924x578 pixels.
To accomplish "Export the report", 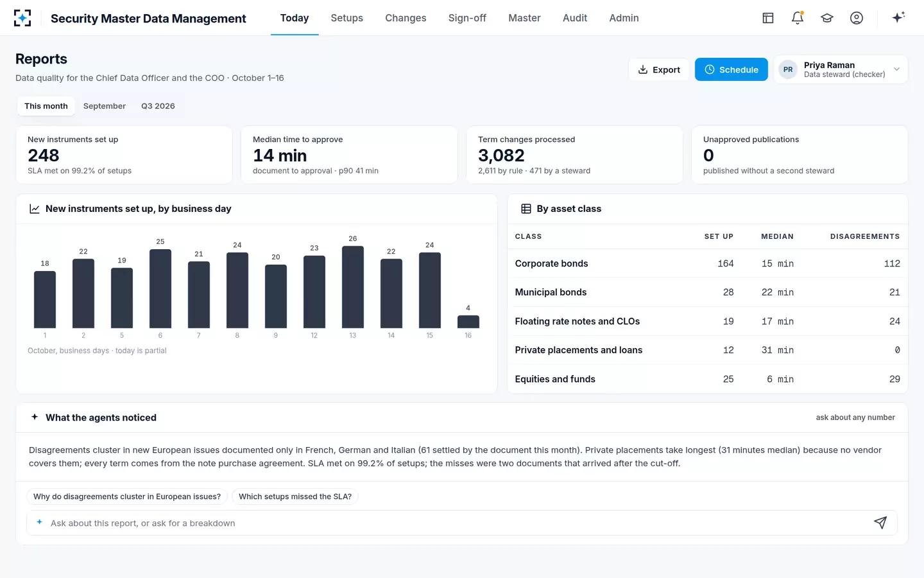I will [x=659, y=69].
